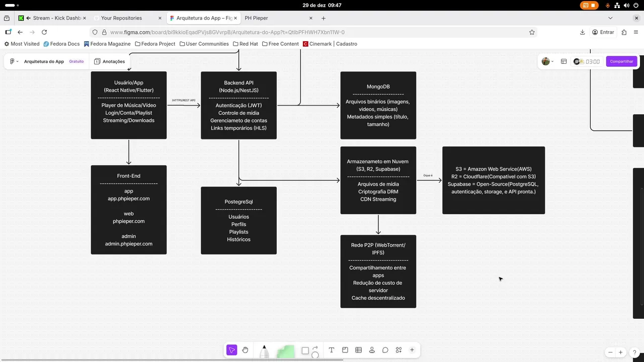Select the Comment tool
This screenshot has width=644, height=362.
(385, 350)
